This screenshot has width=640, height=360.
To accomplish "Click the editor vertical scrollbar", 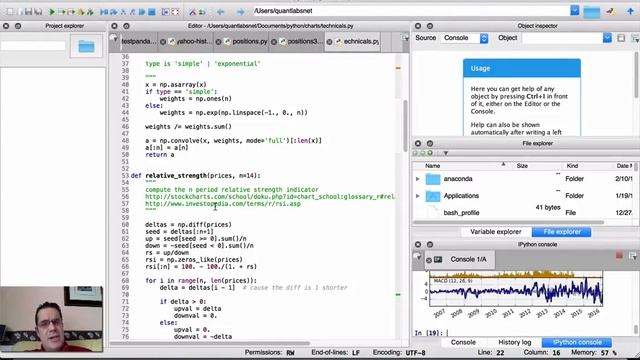I will point(405,126).
